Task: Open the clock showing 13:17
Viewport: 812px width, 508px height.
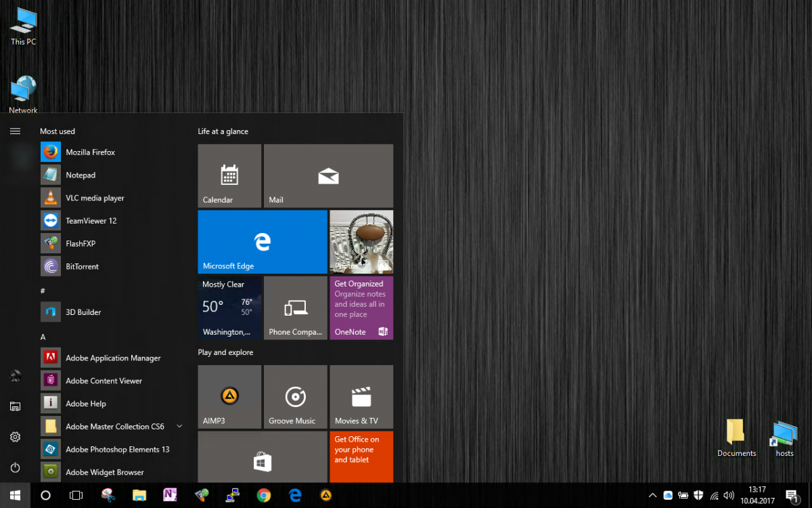Action: pyautogui.click(x=757, y=495)
